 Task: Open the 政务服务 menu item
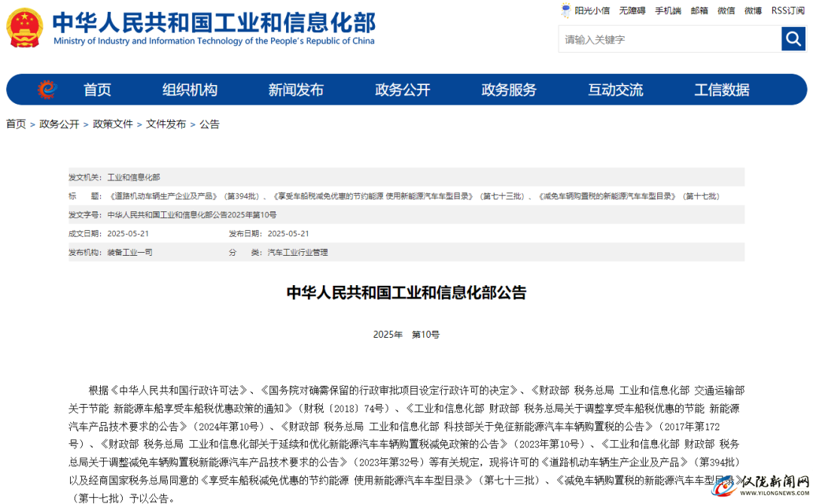[509, 90]
